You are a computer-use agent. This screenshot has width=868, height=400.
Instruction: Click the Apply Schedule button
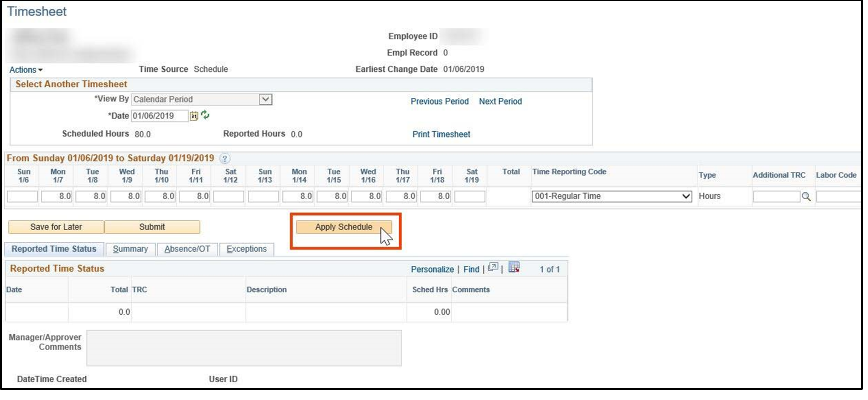[x=344, y=227]
